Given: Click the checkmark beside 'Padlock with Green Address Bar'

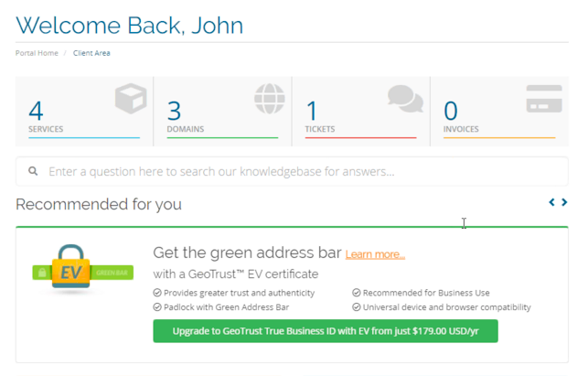Looking at the screenshot, I should pyautogui.click(x=157, y=307).
